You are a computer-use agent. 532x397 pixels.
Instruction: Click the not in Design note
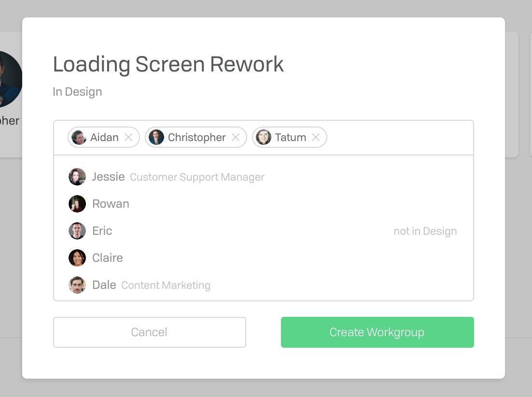pyautogui.click(x=425, y=231)
